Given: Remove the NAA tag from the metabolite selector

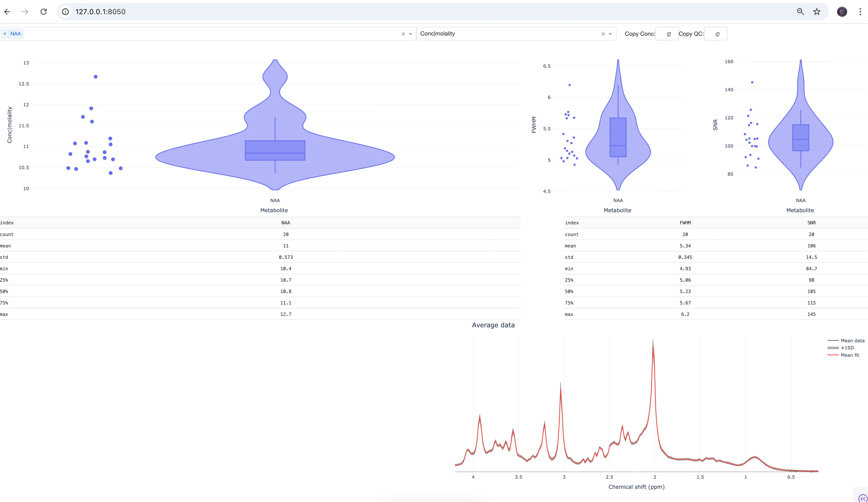Looking at the screenshot, I should 5,34.
